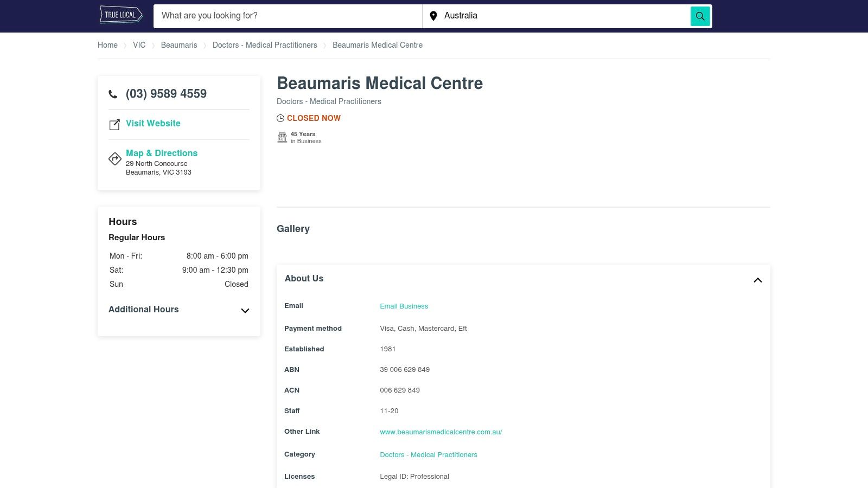Viewport: 868px width, 488px height.
Task: Click the Sat 9:00 am - 12:30 pm hours
Action: point(179,270)
